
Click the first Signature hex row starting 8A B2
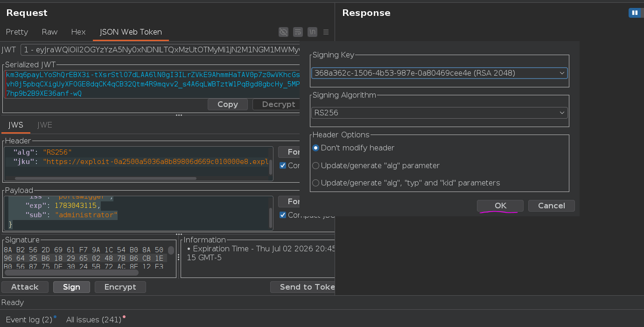click(x=84, y=250)
